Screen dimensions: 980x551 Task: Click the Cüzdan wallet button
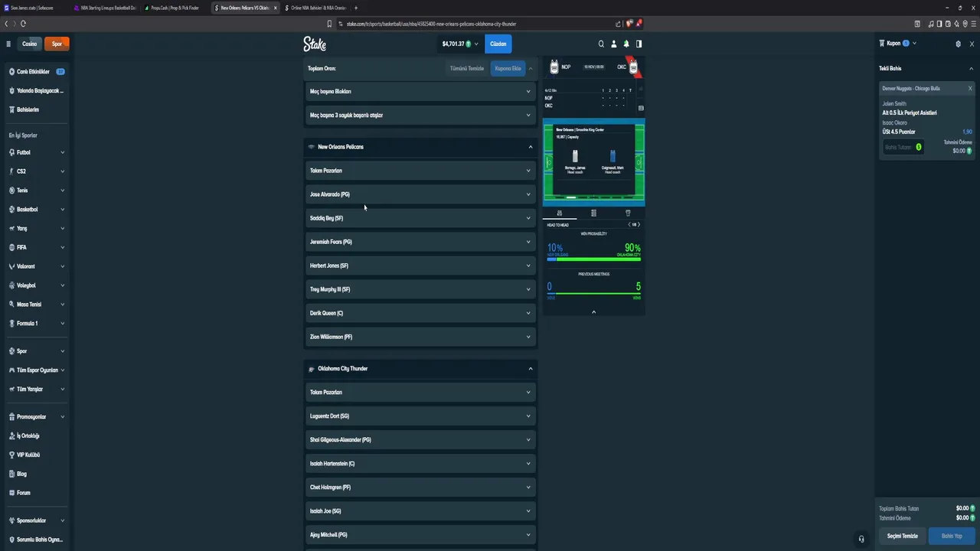(x=498, y=44)
